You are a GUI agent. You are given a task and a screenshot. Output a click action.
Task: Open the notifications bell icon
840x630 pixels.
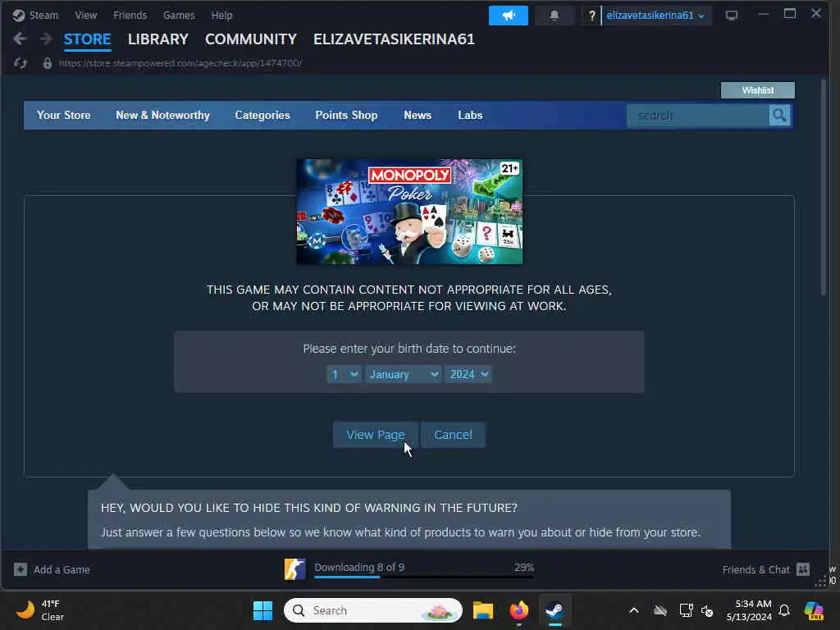[x=554, y=16]
